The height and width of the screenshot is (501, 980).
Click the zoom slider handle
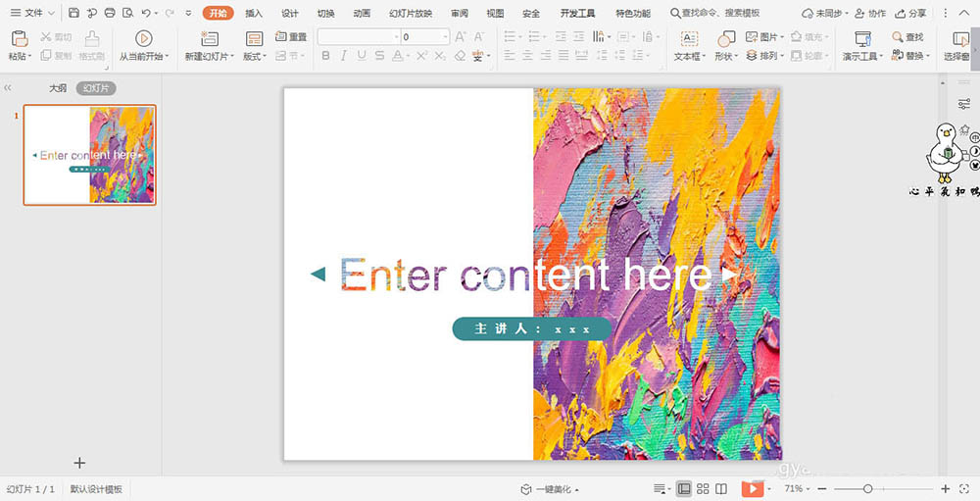tap(867, 488)
